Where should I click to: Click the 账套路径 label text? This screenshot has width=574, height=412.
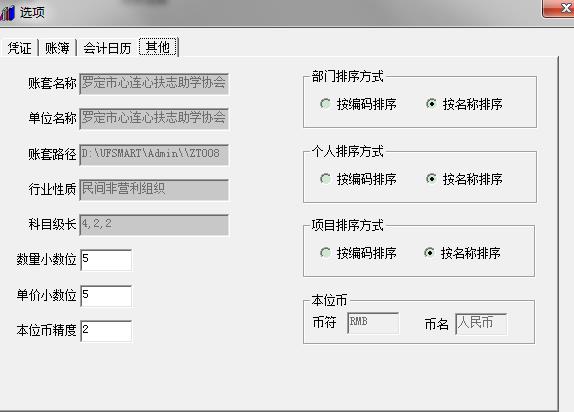[x=52, y=154]
